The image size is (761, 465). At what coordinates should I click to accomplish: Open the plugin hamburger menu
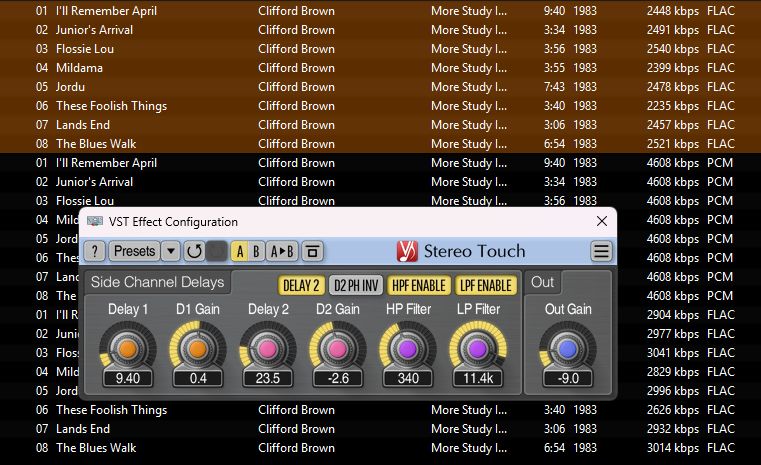pos(601,251)
